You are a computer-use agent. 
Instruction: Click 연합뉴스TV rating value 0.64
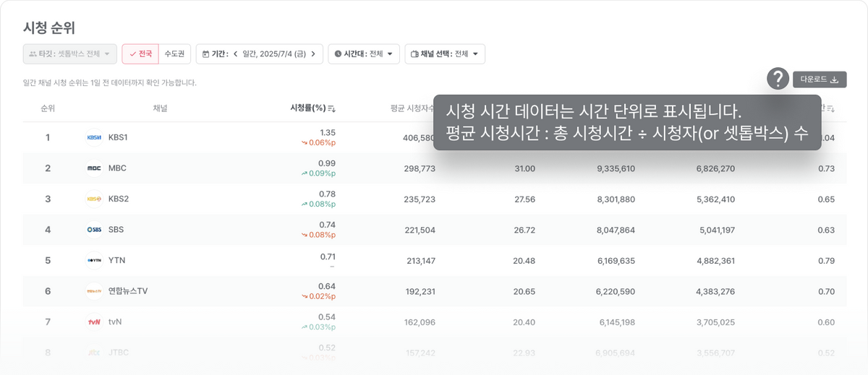point(327,286)
